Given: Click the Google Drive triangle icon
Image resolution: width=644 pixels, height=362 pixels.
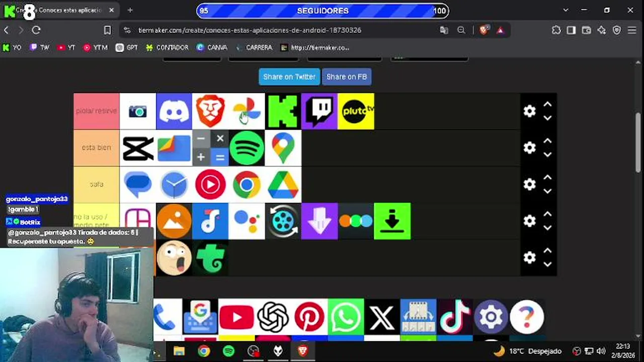Looking at the screenshot, I should (283, 185).
